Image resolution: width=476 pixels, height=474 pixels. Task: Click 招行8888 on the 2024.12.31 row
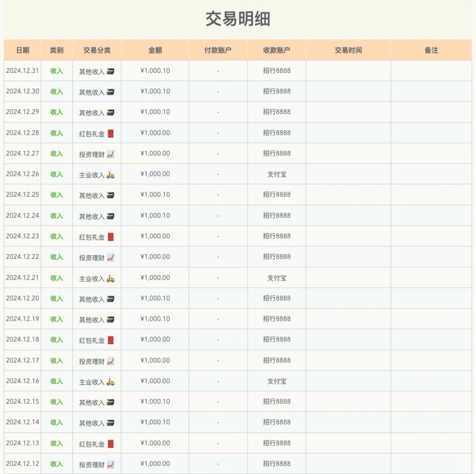pos(277,71)
